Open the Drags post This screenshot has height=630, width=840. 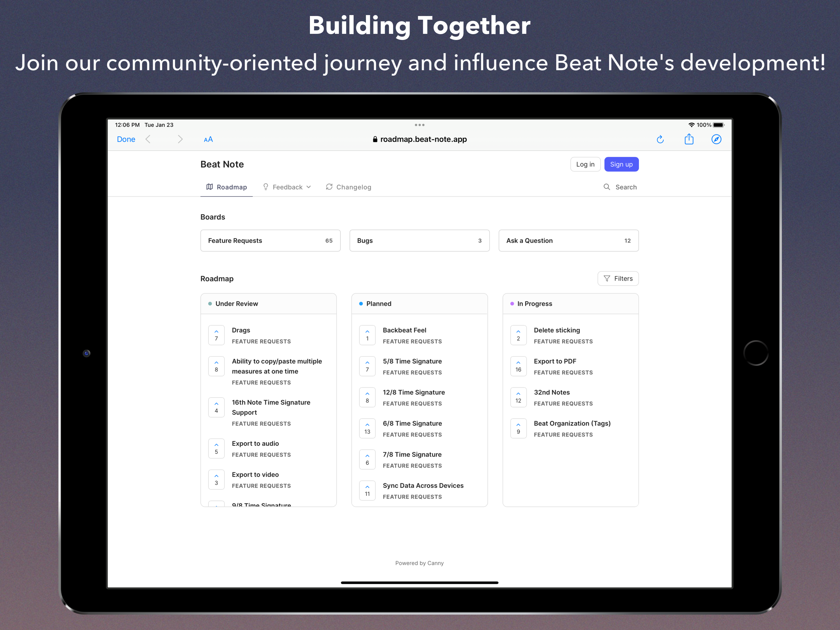pos(241,330)
